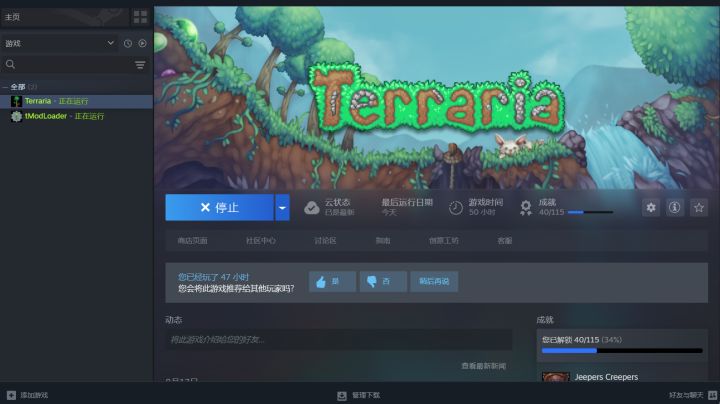Click the activity post input box

(x=339, y=340)
